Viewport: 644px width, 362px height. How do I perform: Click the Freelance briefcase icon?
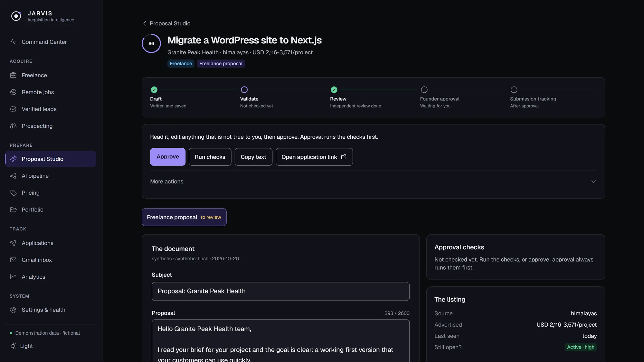pyautogui.click(x=13, y=75)
